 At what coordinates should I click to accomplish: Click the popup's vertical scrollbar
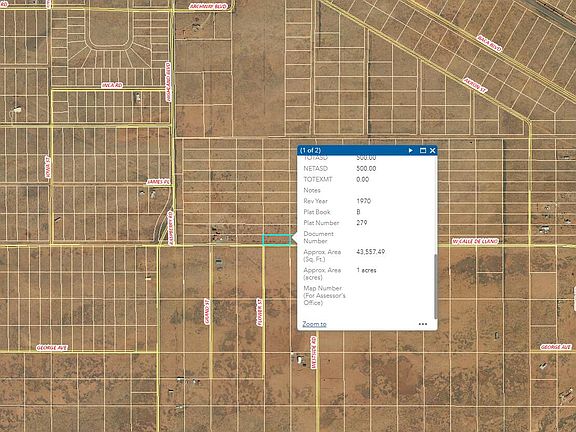click(x=436, y=287)
